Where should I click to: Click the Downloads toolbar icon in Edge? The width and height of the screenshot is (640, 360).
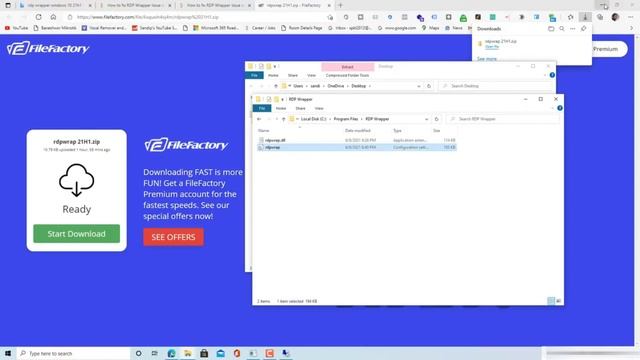[x=585, y=17]
